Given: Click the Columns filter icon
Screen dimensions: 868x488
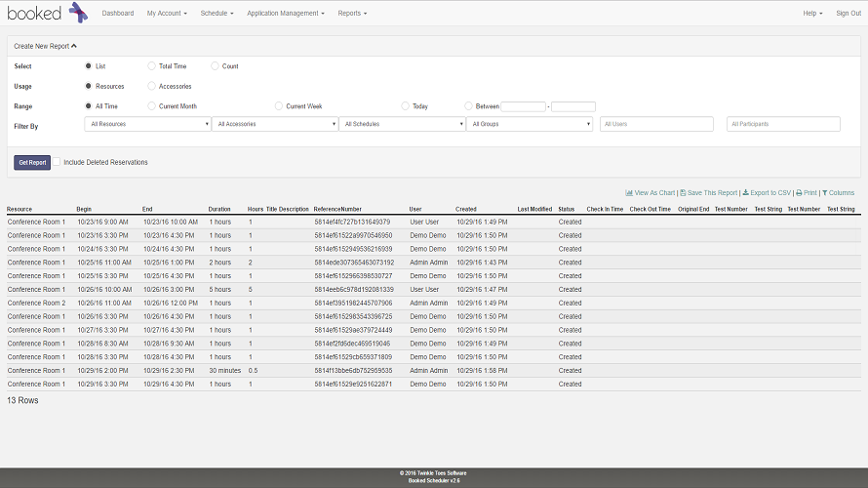Looking at the screenshot, I should 824,193.
